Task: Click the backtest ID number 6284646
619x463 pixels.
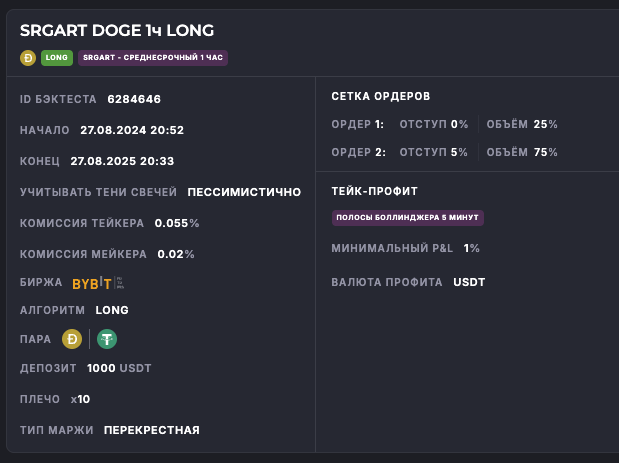Action: (x=134, y=99)
